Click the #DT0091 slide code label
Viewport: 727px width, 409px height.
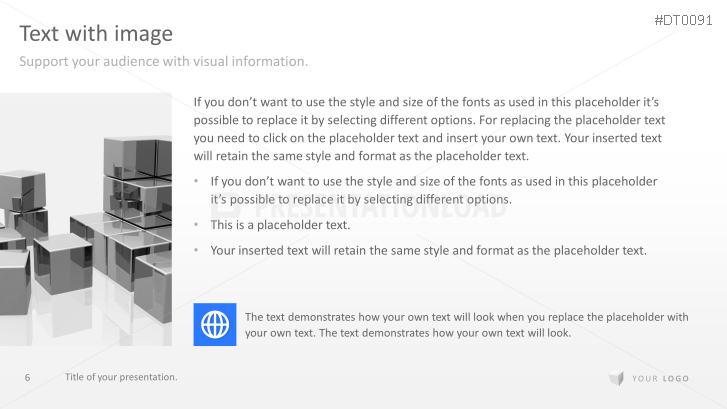(683, 19)
